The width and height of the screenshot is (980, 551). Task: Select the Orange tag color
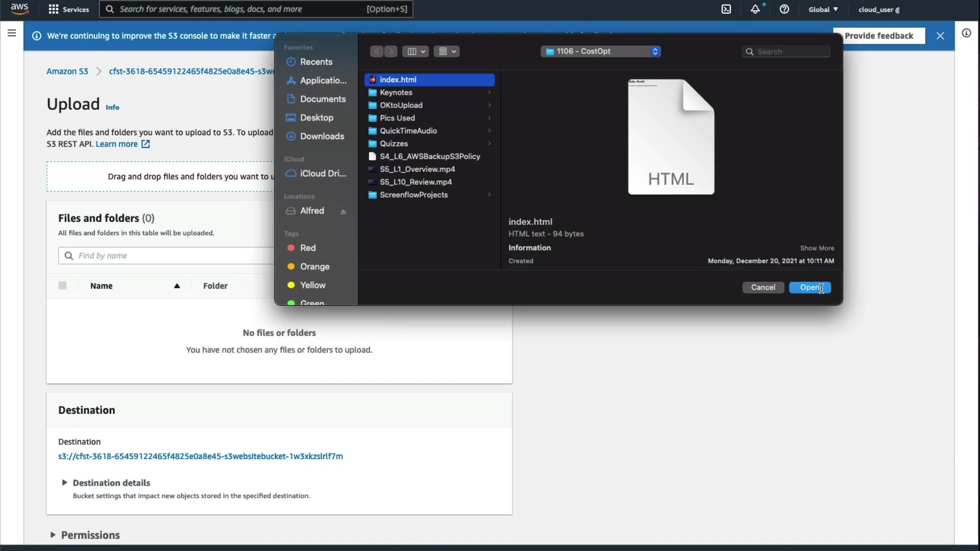tap(314, 266)
